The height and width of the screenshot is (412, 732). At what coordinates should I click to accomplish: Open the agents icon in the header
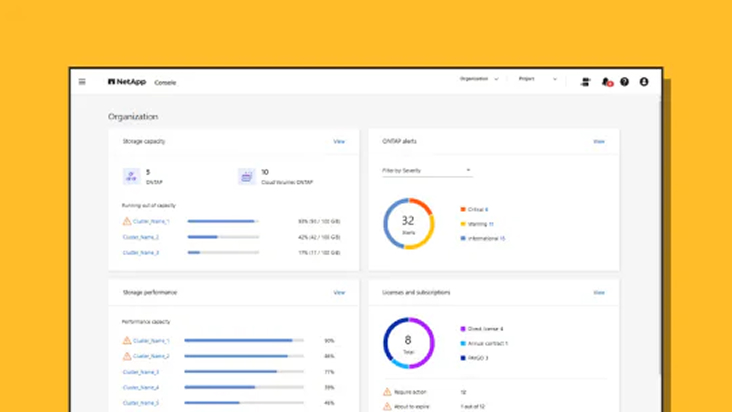tap(585, 82)
